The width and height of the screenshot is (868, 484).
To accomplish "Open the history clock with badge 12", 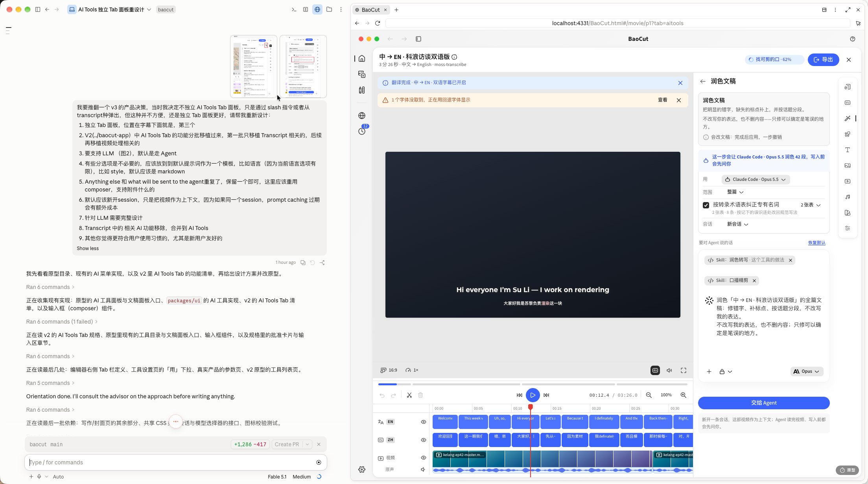I will pos(362,131).
